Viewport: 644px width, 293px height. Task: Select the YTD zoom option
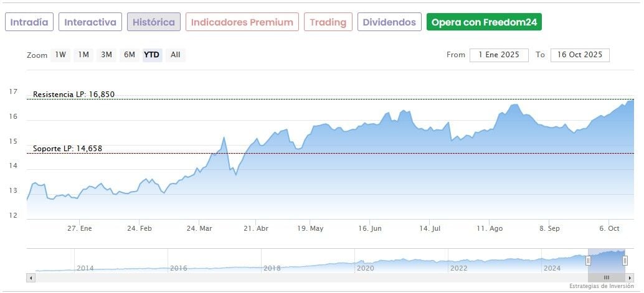152,55
